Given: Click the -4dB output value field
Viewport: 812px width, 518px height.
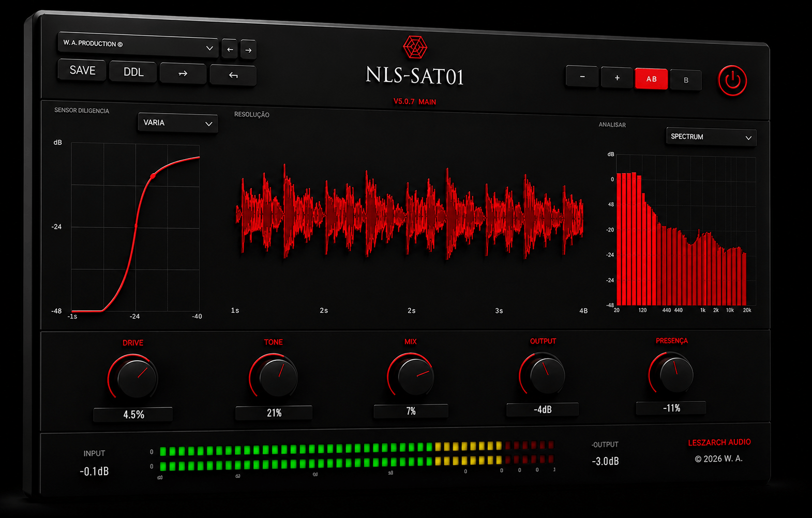Looking at the screenshot, I should coord(543,409).
